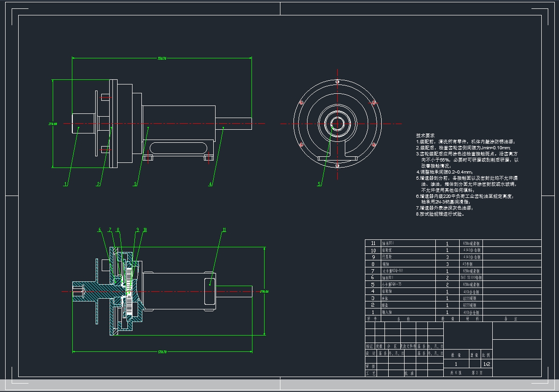Select the 550.70 dimension above the side view
The image size is (559, 392).
[x=162, y=58]
